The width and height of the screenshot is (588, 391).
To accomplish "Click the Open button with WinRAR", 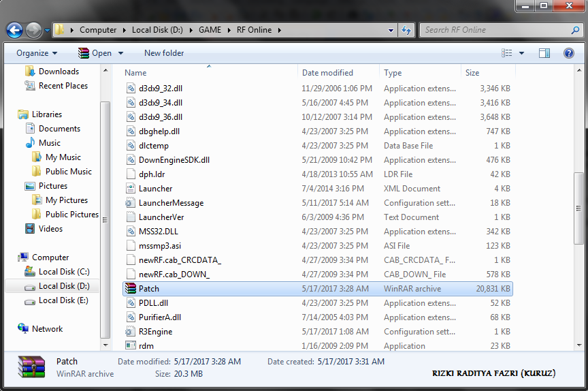I will coord(95,53).
